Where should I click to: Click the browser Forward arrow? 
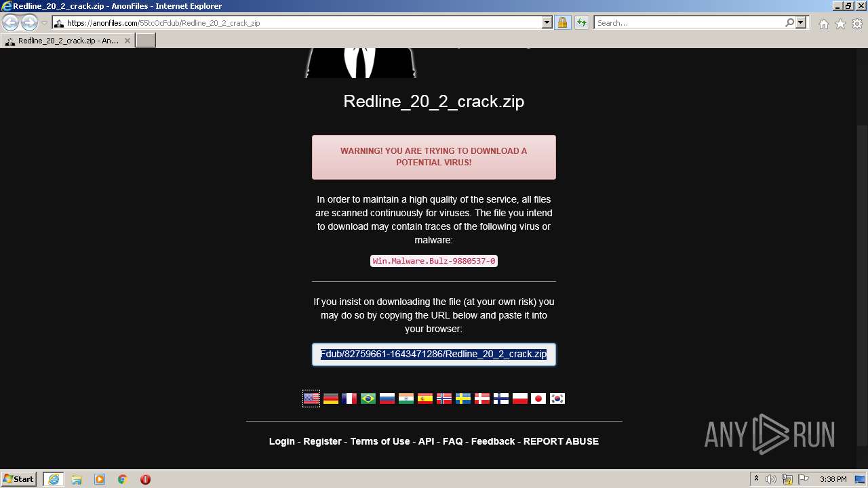pyautogui.click(x=29, y=22)
